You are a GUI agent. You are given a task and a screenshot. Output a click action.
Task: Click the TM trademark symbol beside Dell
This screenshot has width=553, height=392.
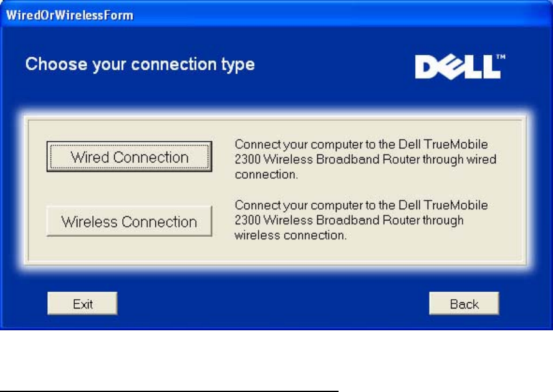click(501, 56)
